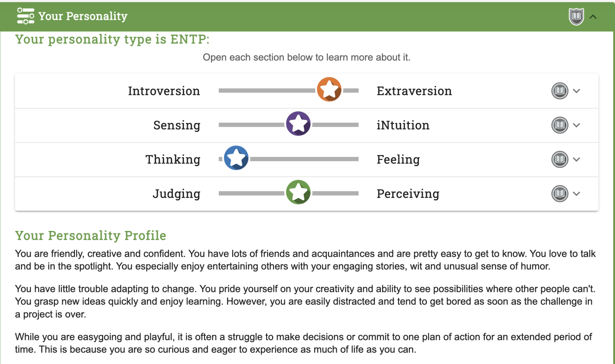Screen dimensions: 615x364
Task: Open the Introversion Extraversion book icon
Action: coord(560,91)
